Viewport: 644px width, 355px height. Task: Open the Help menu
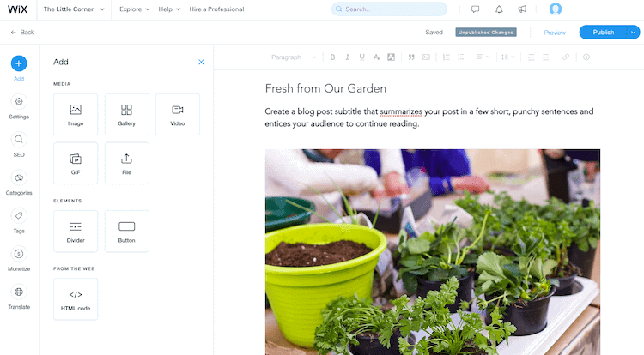169,9
